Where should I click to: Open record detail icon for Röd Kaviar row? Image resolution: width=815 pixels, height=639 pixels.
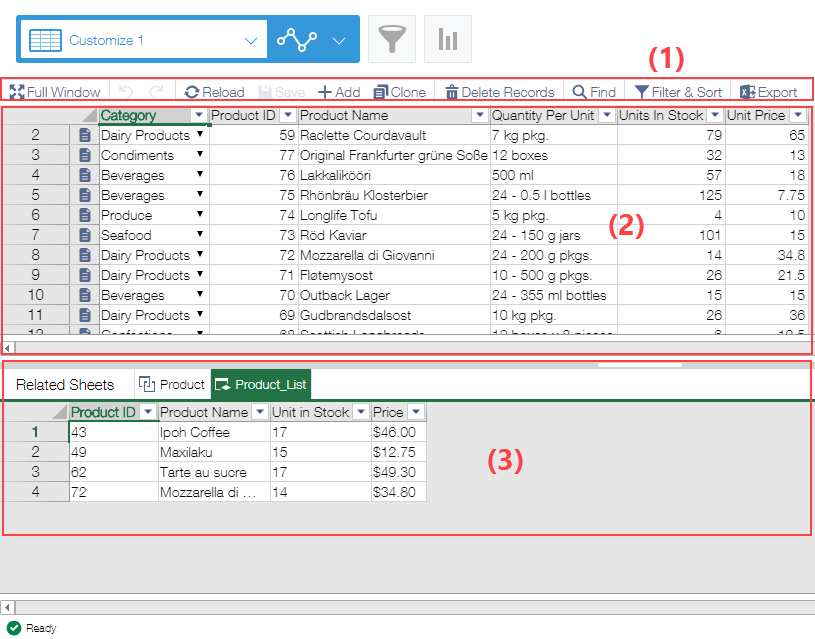click(x=85, y=235)
